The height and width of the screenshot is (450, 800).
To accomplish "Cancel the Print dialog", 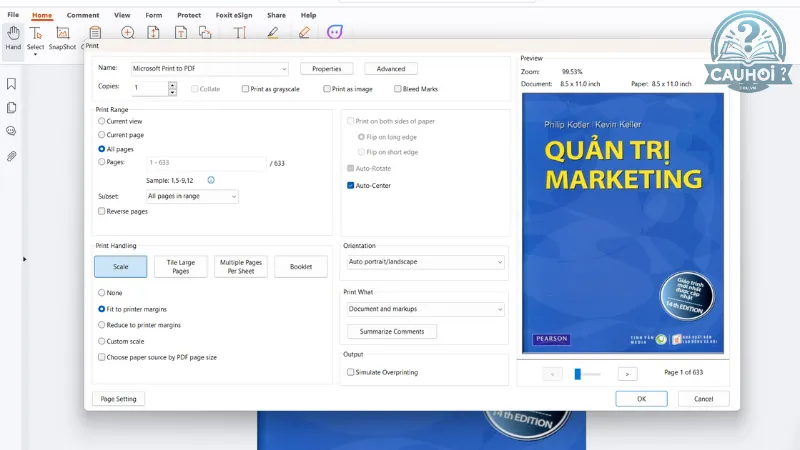I will (704, 399).
